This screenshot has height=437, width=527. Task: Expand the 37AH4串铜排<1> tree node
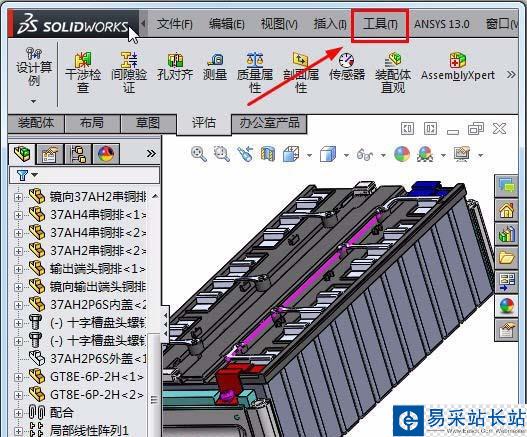point(18,215)
